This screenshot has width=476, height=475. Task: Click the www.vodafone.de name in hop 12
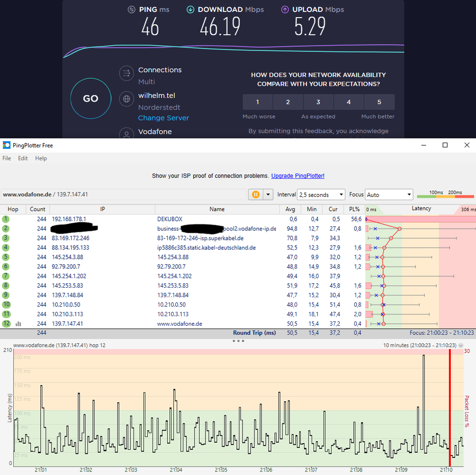point(180,324)
